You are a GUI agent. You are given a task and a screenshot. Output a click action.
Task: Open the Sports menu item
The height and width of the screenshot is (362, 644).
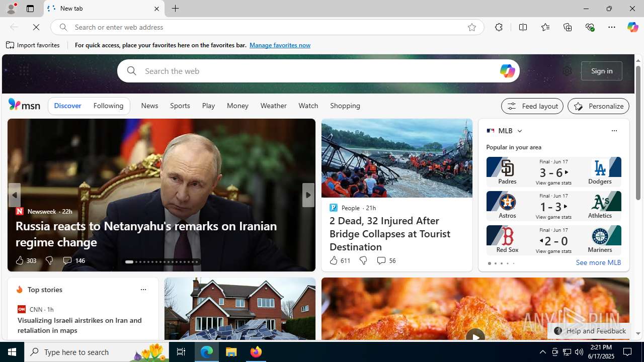(180, 106)
